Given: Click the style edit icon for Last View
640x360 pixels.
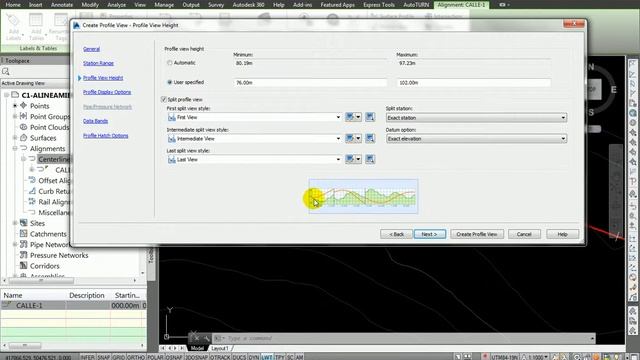Looking at the screenshot, I should point(350,160).
